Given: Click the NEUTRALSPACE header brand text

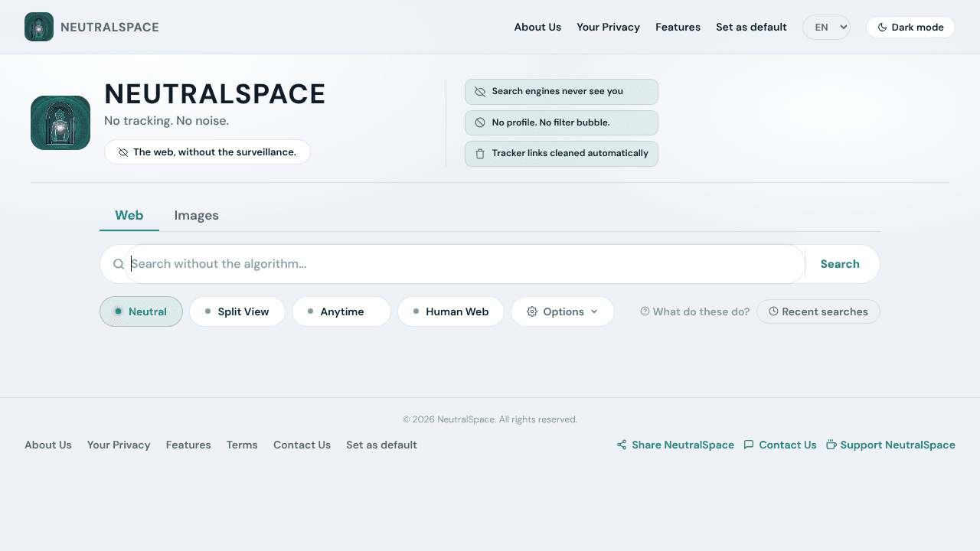Looking at the screenshot, I should point(109,28).
